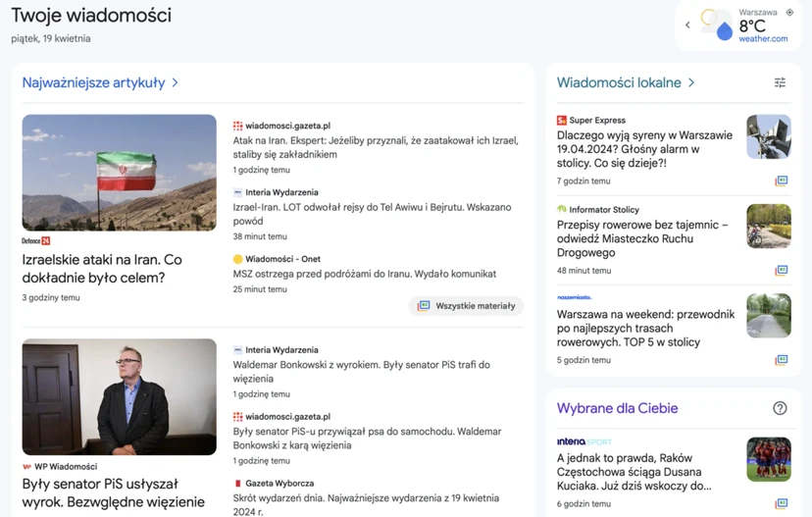The height and width of the screenshot is (517, 812).
Task: Open the 'Przepisy rowerowe bez tajemnic' article
Action: click(x=642, y=238)
